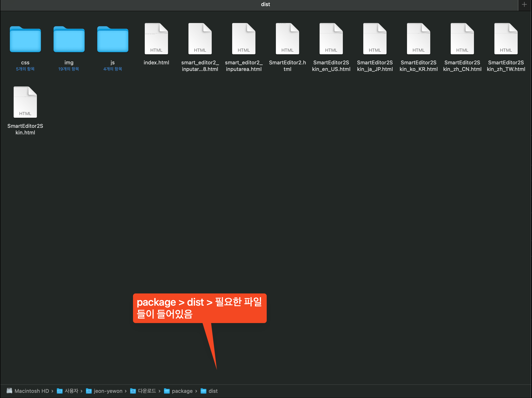Select the SmartEditor2.html file icon

pos(287,39)
